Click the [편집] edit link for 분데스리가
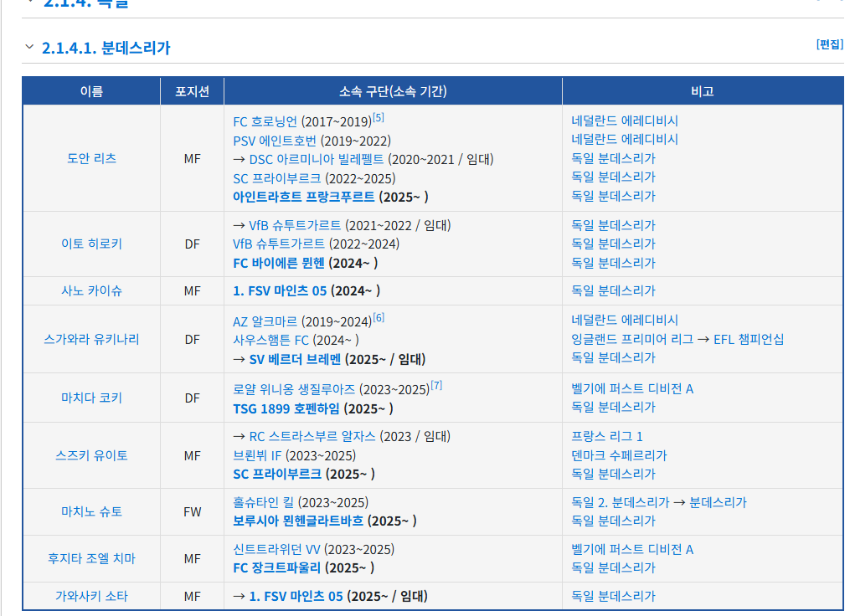The image size is (850, 616). coord(830,44)
